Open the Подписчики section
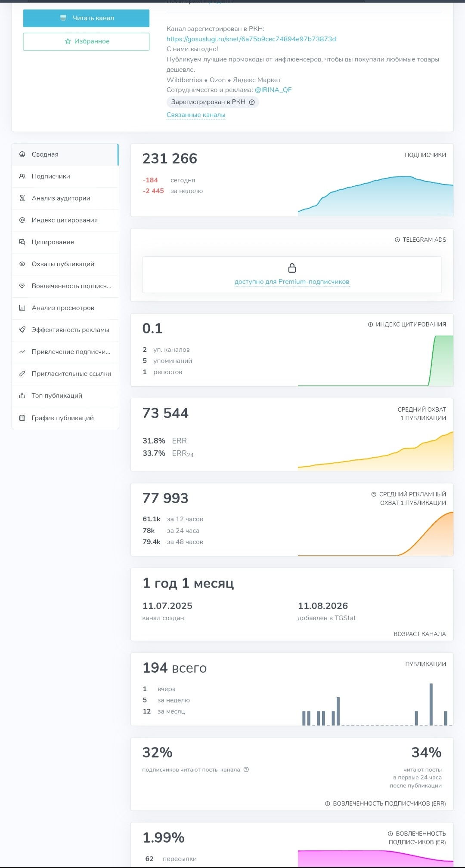 tap(65, 176)
